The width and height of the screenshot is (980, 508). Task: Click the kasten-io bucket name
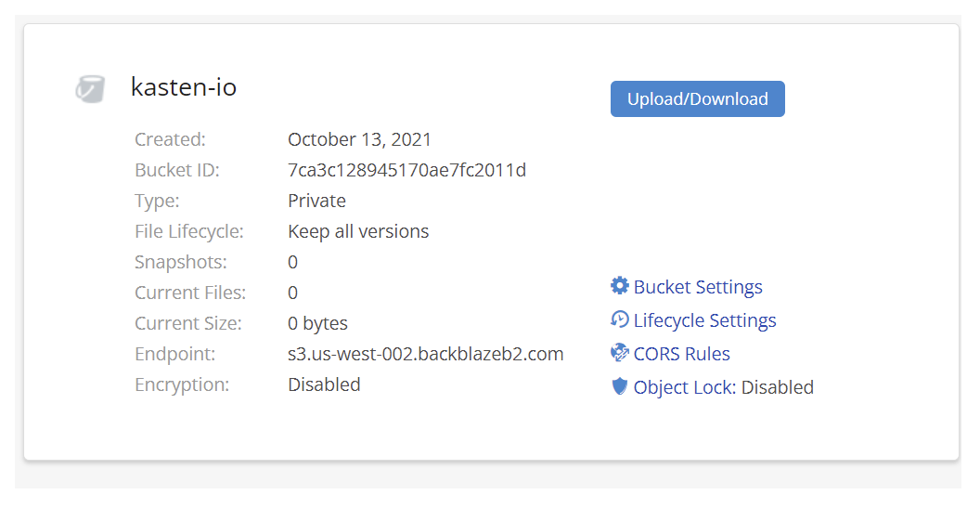[x=184, y=87]
